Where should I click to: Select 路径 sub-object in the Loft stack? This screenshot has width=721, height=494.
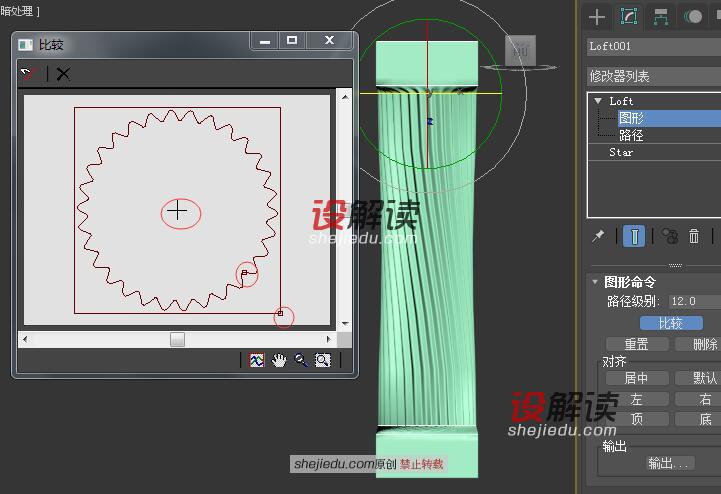[631, 135]
